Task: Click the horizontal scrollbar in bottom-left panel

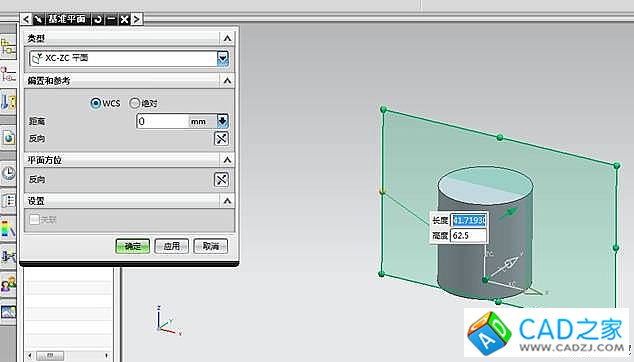Action: pos(68,356)
